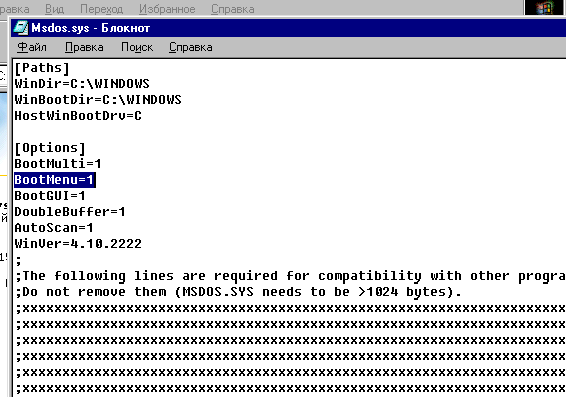The width and height of the screenshot is (566, 397).
Task: Click the [Options] section header line
Action: tap(50, 148)
